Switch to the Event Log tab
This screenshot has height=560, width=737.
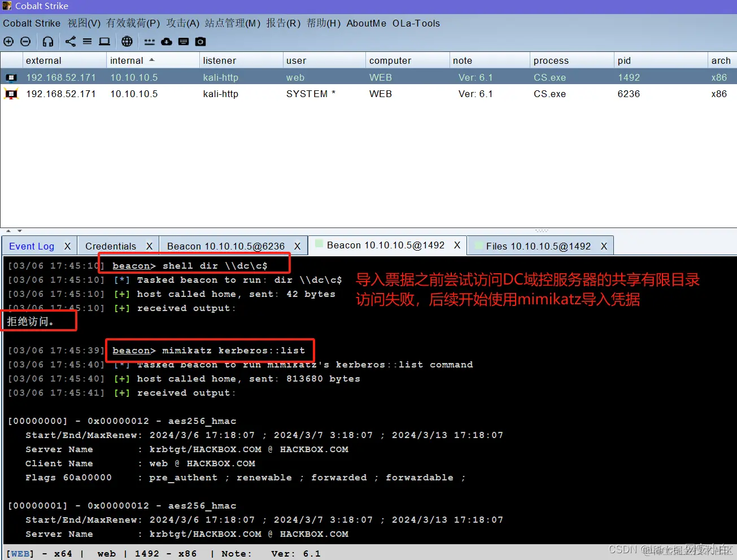[x=32, y=246]
